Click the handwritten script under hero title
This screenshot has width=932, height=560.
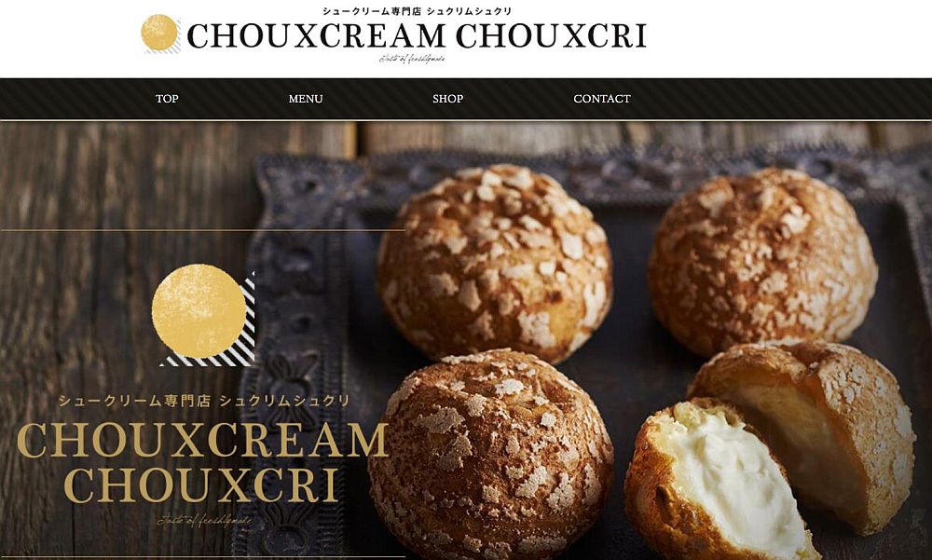point(204,522)
